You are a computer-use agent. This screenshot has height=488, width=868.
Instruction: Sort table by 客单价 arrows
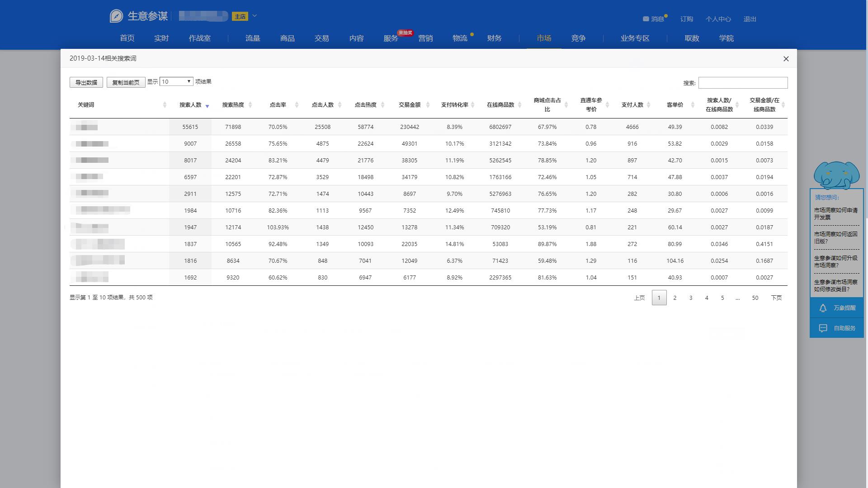[692, 105]
